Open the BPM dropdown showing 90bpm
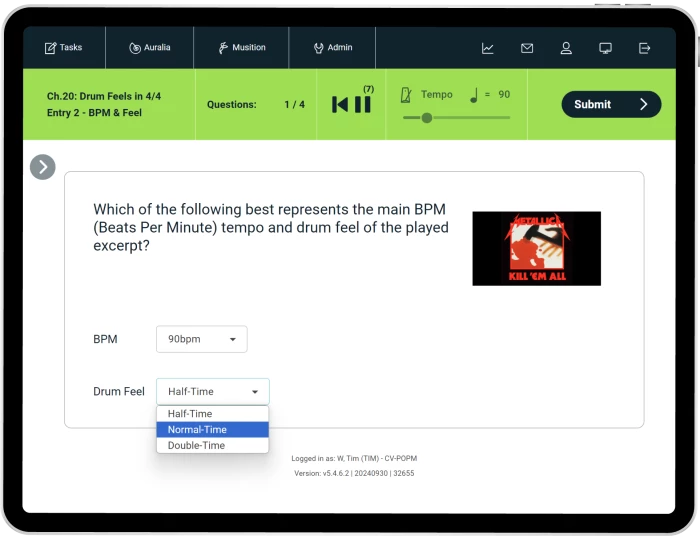The height and width of the screenshot is (536, 700). tap(201, 339)
